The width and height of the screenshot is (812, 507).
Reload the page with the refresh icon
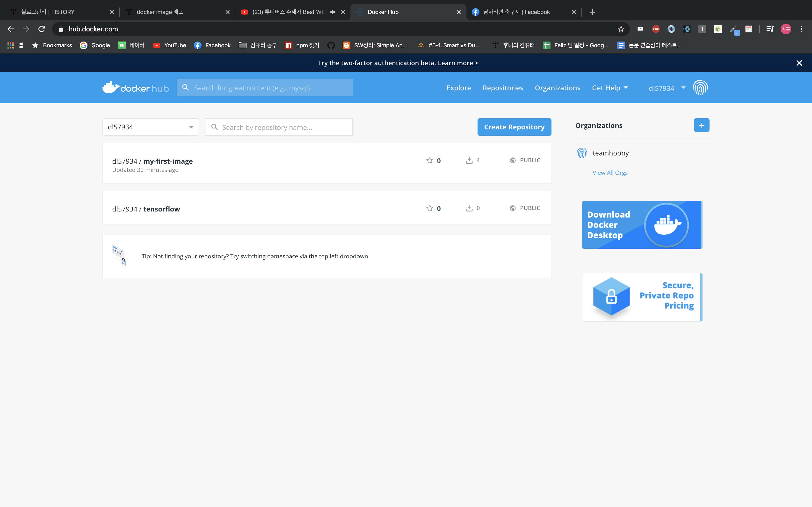point(42,29)
